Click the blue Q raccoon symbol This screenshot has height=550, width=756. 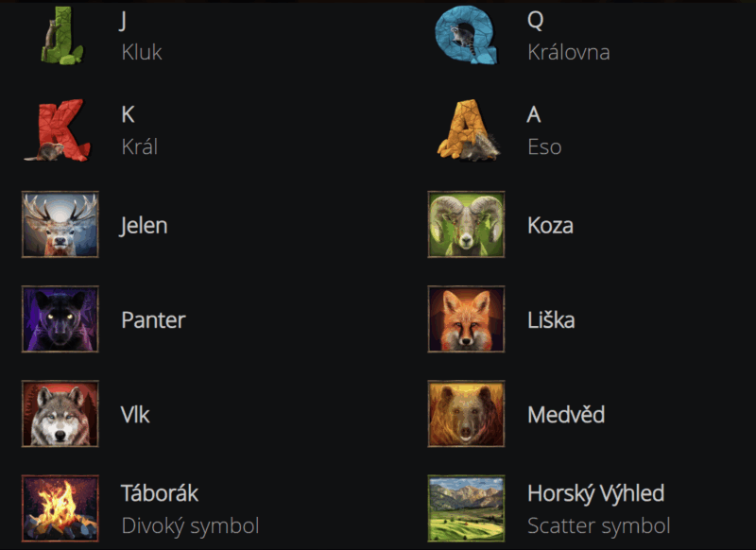[x=466, y=35]
